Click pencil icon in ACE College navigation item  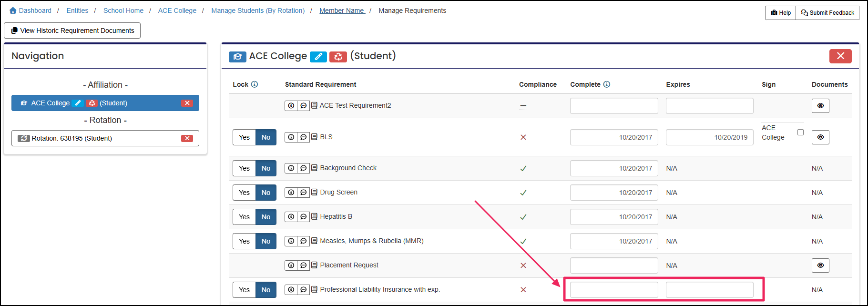point(78,103)
